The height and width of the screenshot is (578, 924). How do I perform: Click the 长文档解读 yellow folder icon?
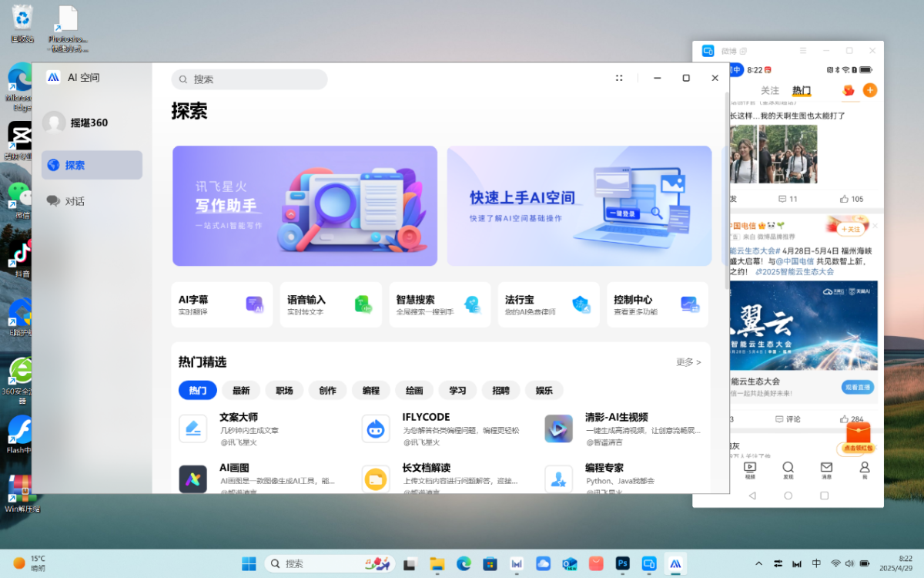click(x=376, y=479)
